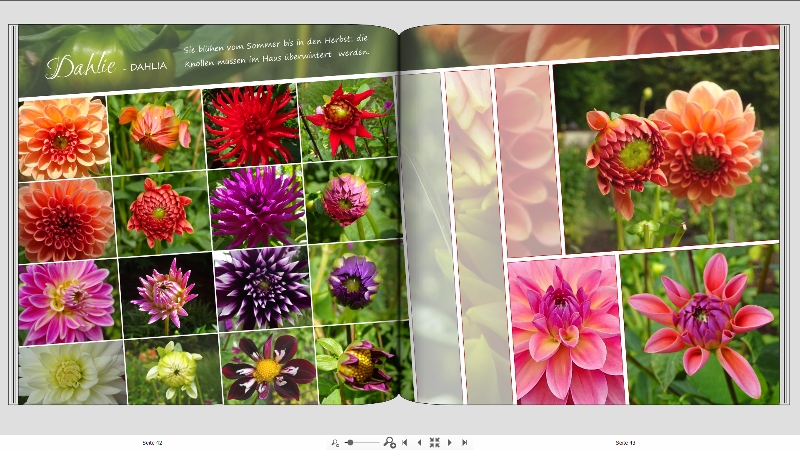Toggle fullscreen view with the four-arrows icon
This screenshot has width=800, height=450.
(434, 442)
